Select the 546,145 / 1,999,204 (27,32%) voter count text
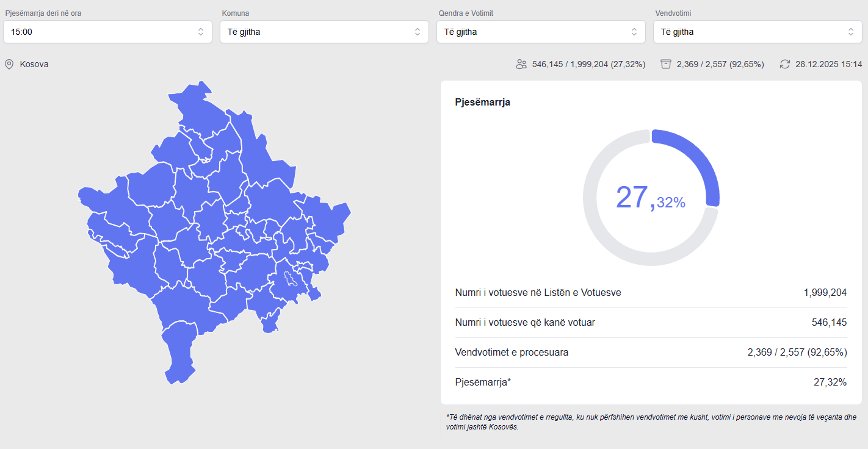The height and width of the screenshot is (449, 868). pyautogui.click(x=588, y=64)
